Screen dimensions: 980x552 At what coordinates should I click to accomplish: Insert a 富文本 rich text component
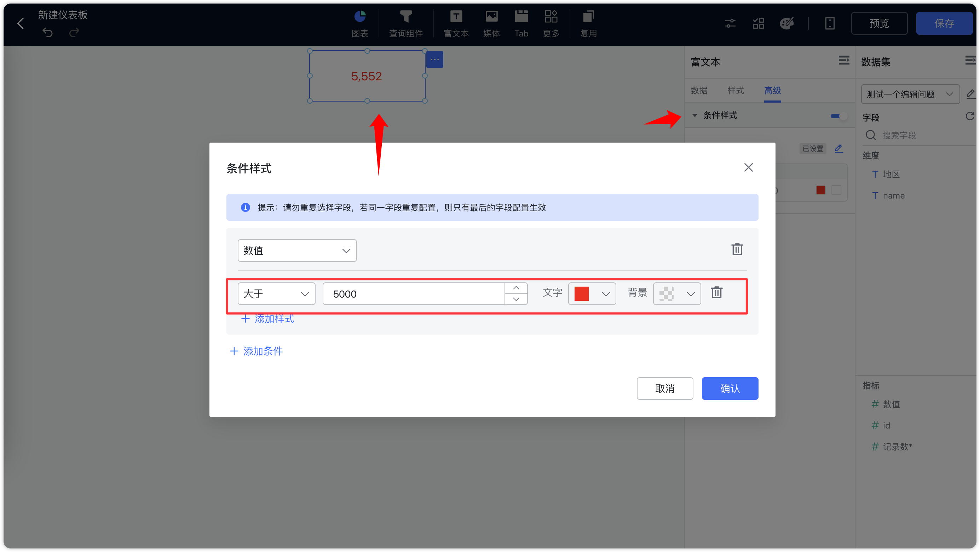456,23
